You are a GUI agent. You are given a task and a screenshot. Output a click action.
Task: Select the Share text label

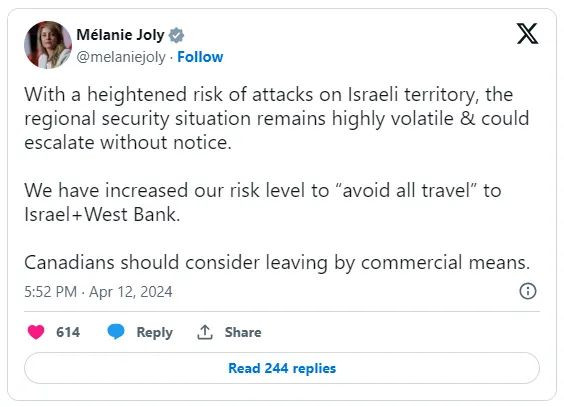click(x=243, y=332)
